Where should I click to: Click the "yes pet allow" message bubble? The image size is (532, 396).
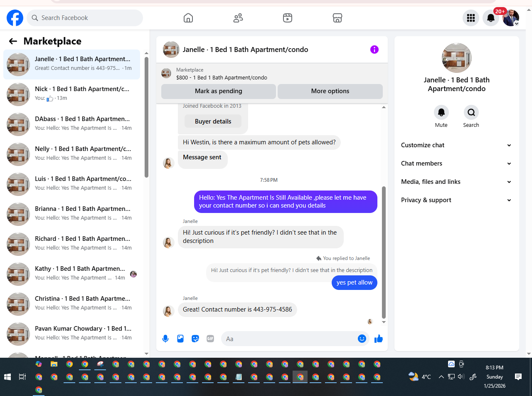[355, 282]
